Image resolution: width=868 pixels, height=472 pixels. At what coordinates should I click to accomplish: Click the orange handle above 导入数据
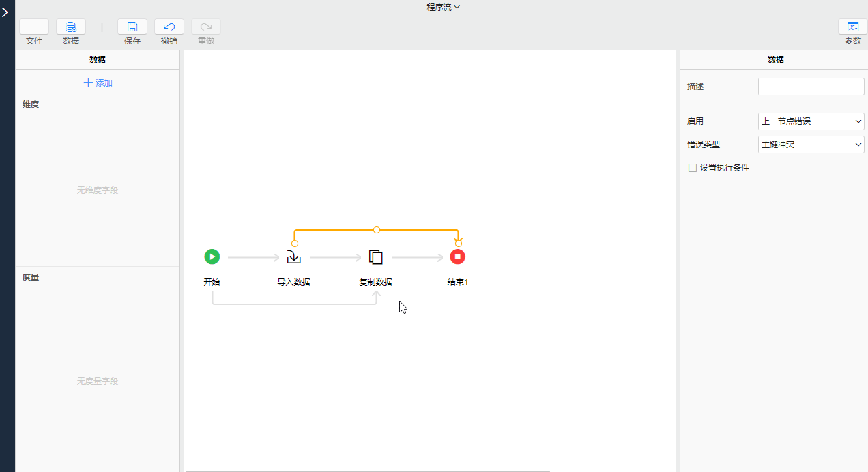[295, 244]
